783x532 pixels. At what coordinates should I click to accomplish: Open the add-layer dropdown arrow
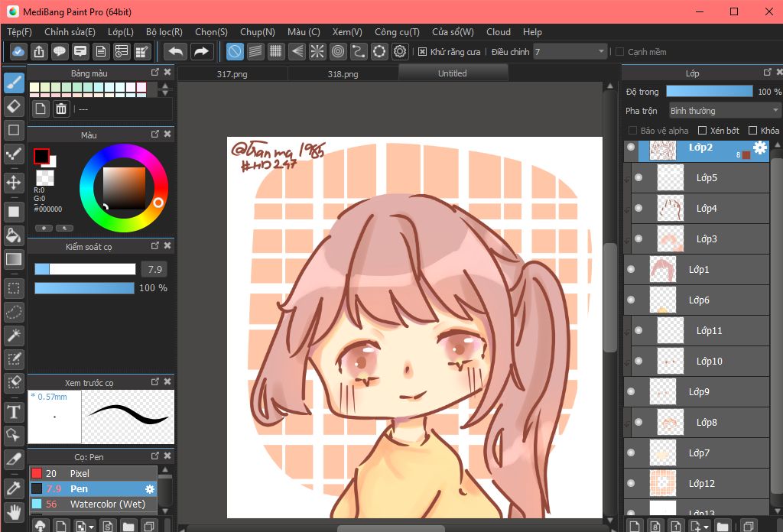(x=706, y=527)
